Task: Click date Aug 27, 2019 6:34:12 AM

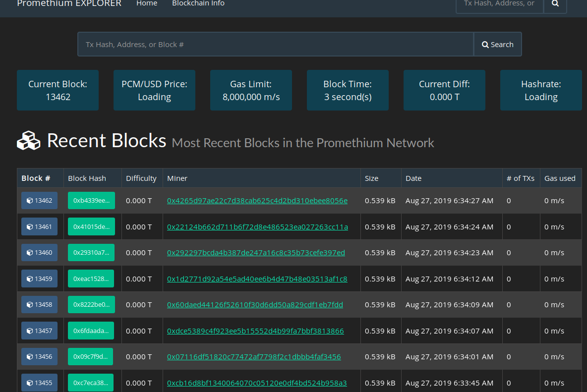Action: click(x=449, y=279)
